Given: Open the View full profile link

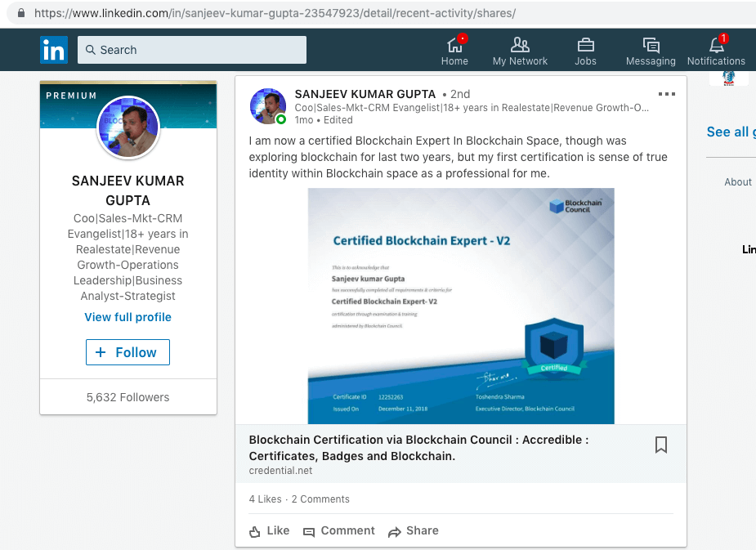Looking at the screenshot, I should coord(127,317).
